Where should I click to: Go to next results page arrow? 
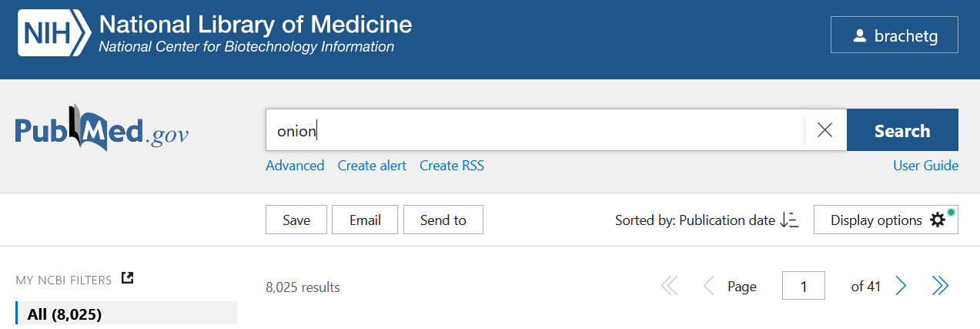[x=901, y=287]
